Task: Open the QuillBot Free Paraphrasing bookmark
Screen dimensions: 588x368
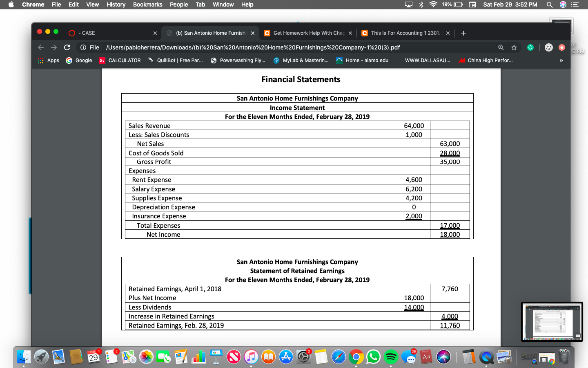Action: pos(176,60)
